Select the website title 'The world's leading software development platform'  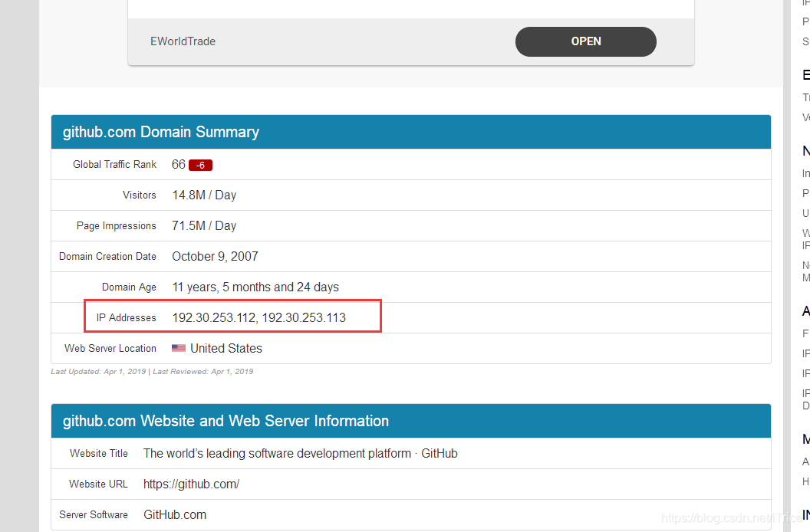[277, 454]
